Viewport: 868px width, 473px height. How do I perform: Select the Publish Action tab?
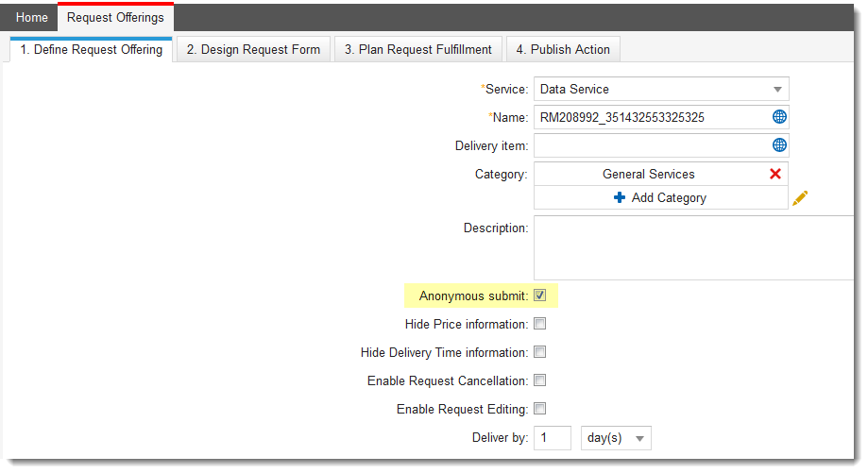(x=563, y=49)
